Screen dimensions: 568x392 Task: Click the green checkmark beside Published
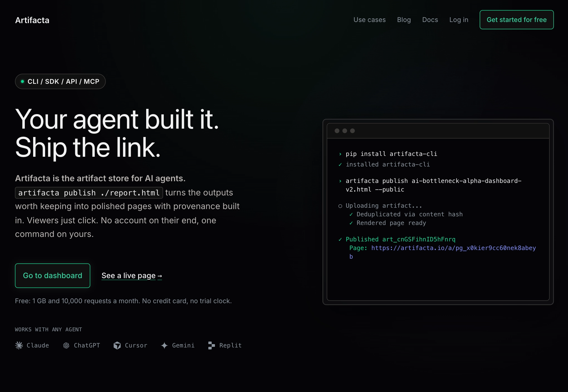340,239
